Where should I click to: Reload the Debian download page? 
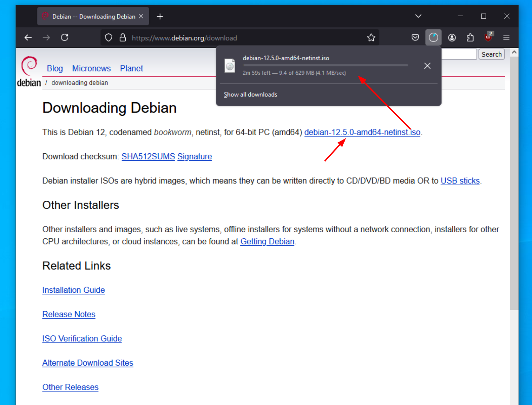tap(64, 38)
